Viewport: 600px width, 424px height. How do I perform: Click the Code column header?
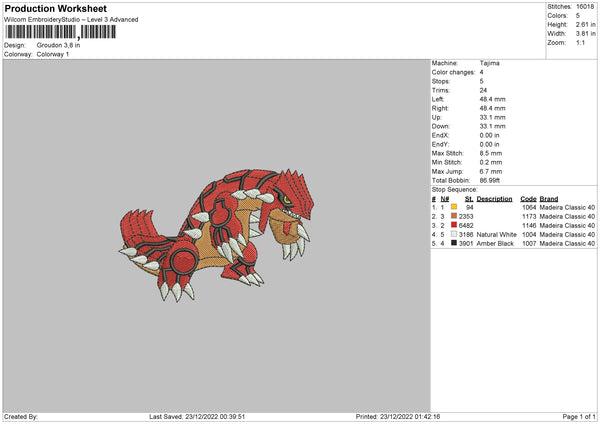tap(528, 199)
